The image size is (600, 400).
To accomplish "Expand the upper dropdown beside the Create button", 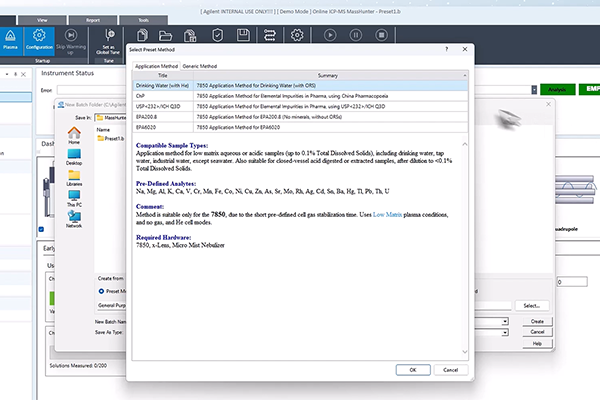I will 505,322.
